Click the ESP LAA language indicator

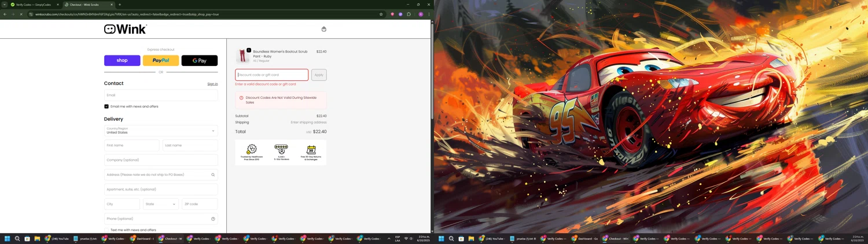tap(398, 238)
